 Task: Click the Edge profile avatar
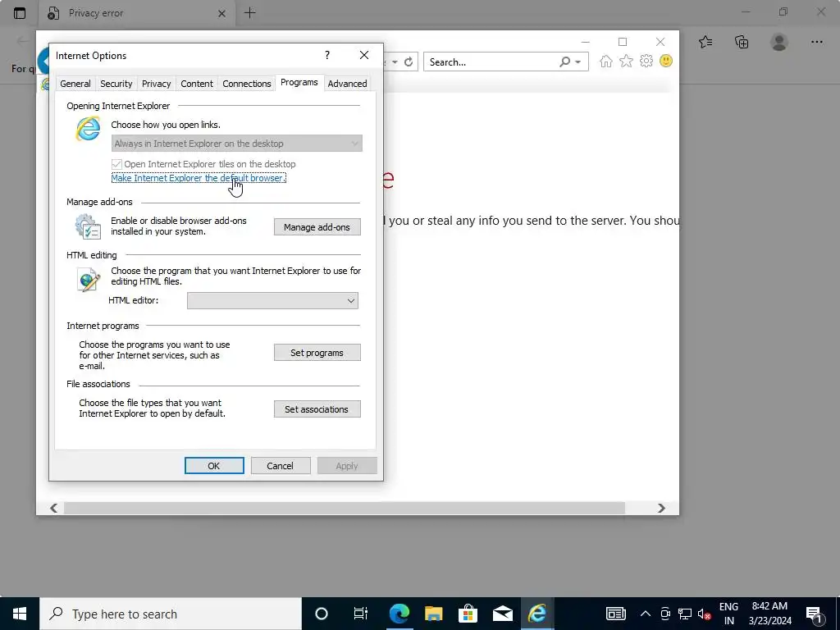click(779, 42)
